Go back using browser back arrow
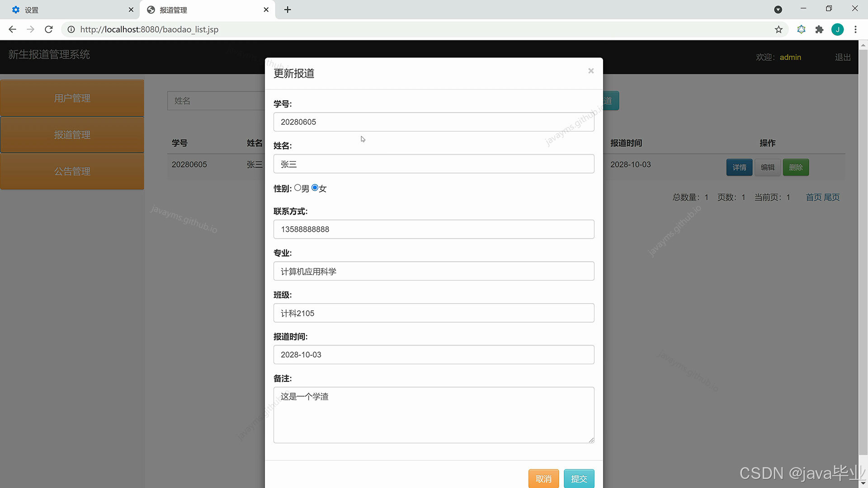 click(12, 29)
